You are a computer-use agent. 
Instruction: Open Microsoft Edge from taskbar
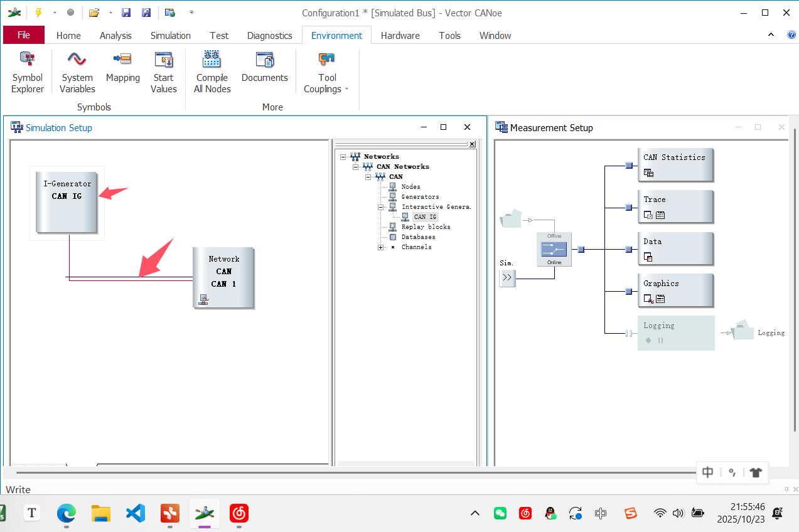pos(67,514)
